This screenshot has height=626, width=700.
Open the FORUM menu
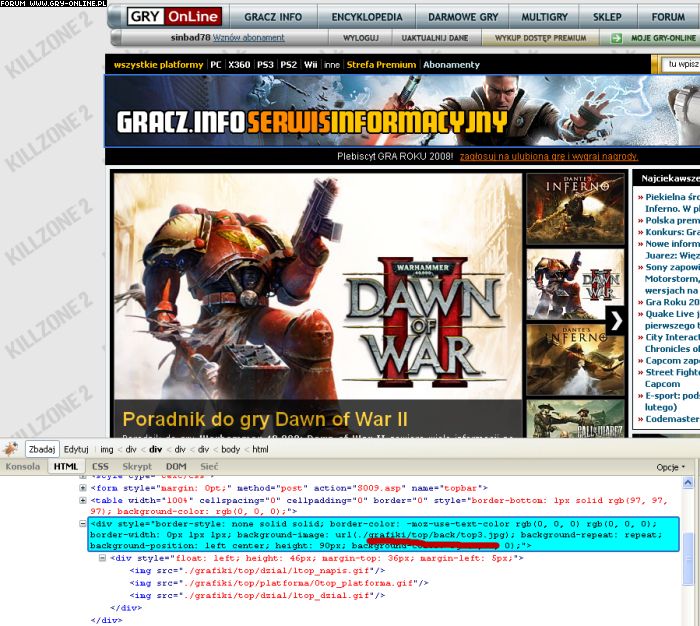pos(668,17)
